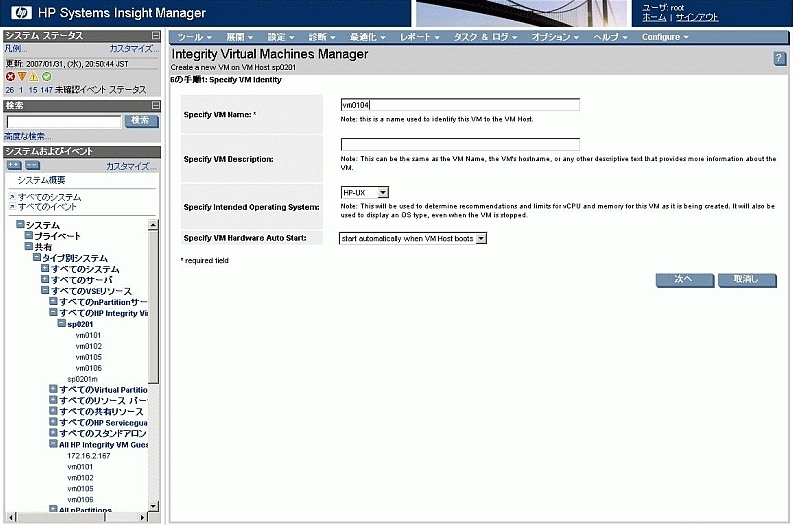The image size is (793, 525).
Task: Minimize the 検索 panel
Action: pos(156,105)
